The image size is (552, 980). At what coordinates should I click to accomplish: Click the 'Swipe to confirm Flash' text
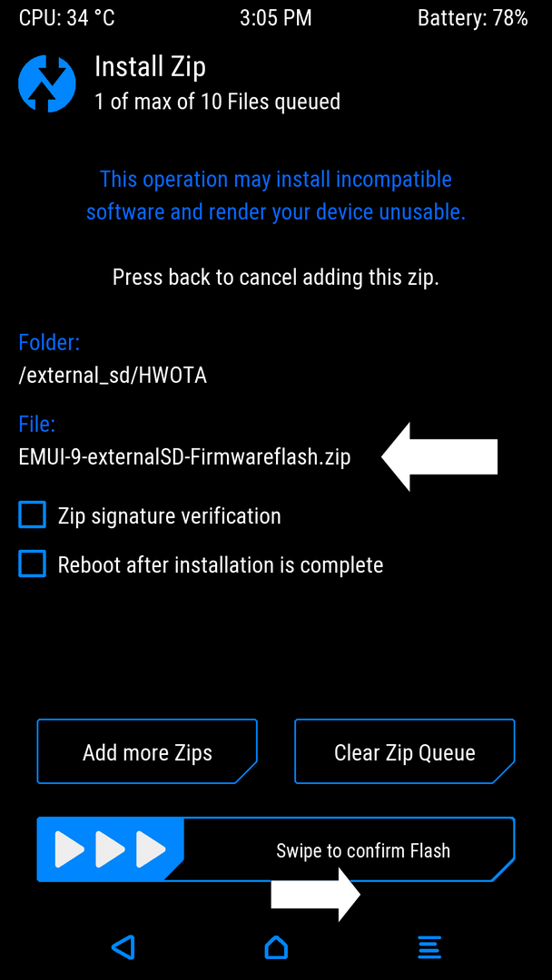tap(363, 850)
